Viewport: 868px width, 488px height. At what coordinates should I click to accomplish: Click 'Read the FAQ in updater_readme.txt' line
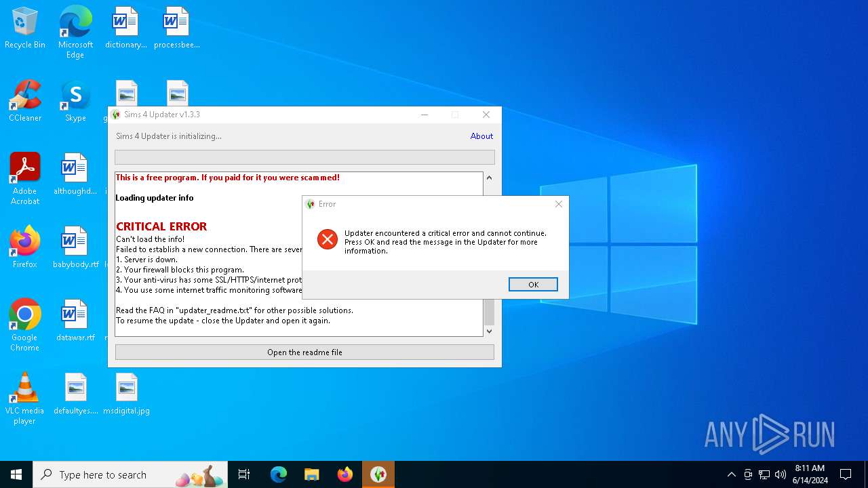pyautogui.click(x=235, y=310)
